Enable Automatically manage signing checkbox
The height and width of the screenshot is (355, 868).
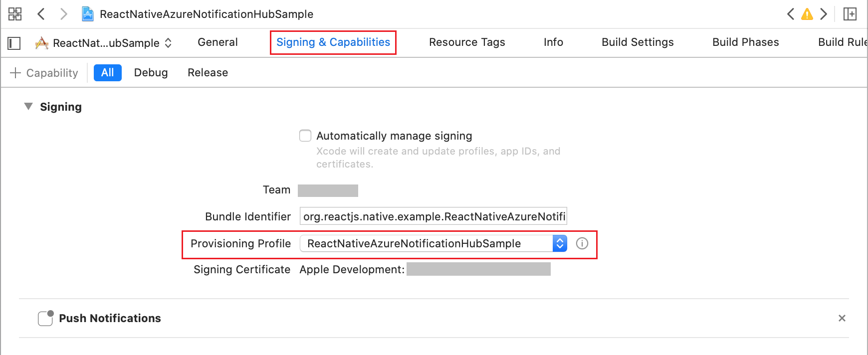[x=305, y=136]
